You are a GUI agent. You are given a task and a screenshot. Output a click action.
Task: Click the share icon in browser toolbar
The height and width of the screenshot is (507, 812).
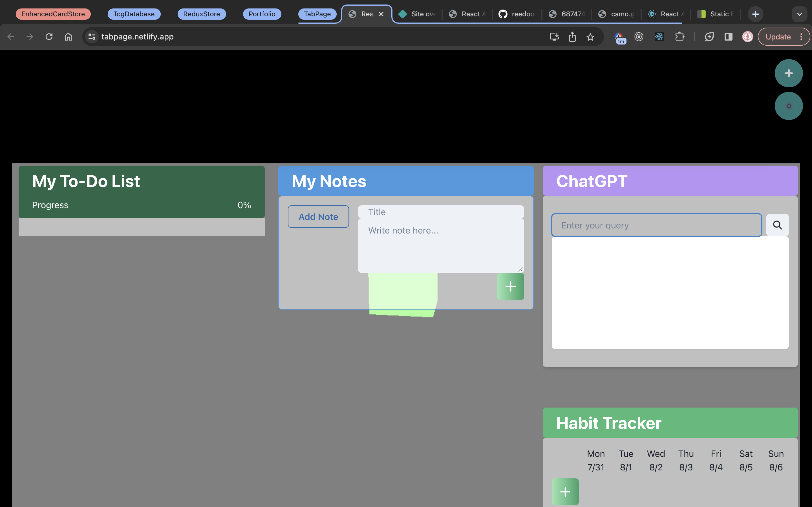pos(572,36)
